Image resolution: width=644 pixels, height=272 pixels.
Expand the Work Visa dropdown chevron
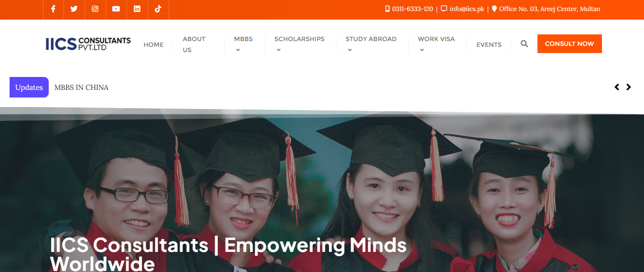(x=422, y=50)
